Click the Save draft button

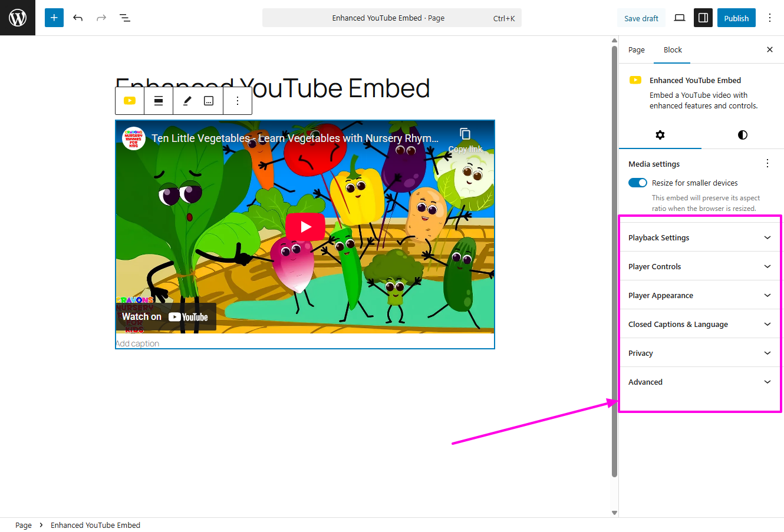pos(641,18)
